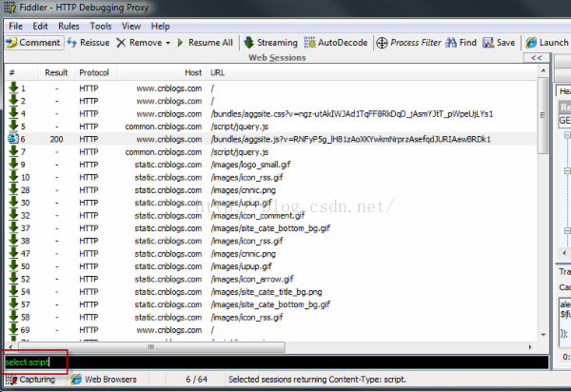Sort by the Result column header
This screenshot has width=571, height=392.
pyautogui.click(x=56, y=73)
